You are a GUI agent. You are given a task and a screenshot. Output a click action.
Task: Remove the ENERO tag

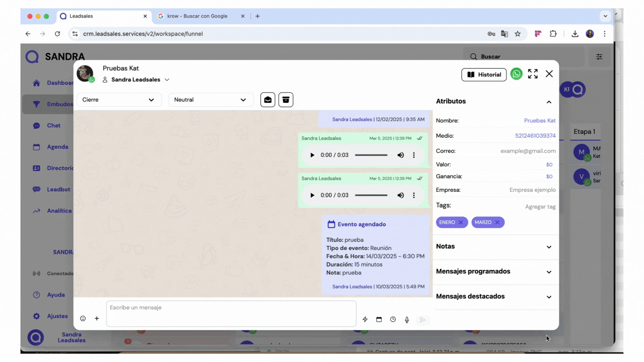pyautogui.click(x=461, y=222)
